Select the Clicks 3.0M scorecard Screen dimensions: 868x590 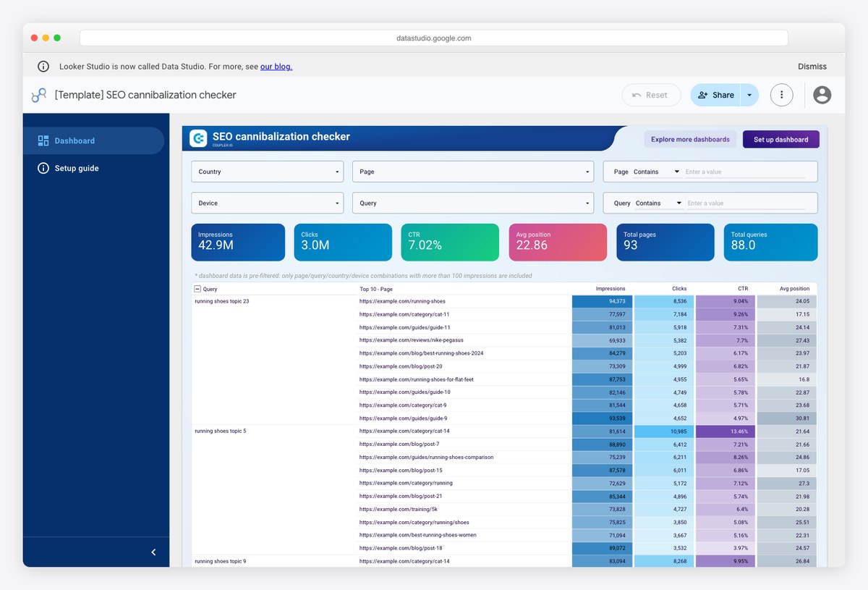pos(344,242)
